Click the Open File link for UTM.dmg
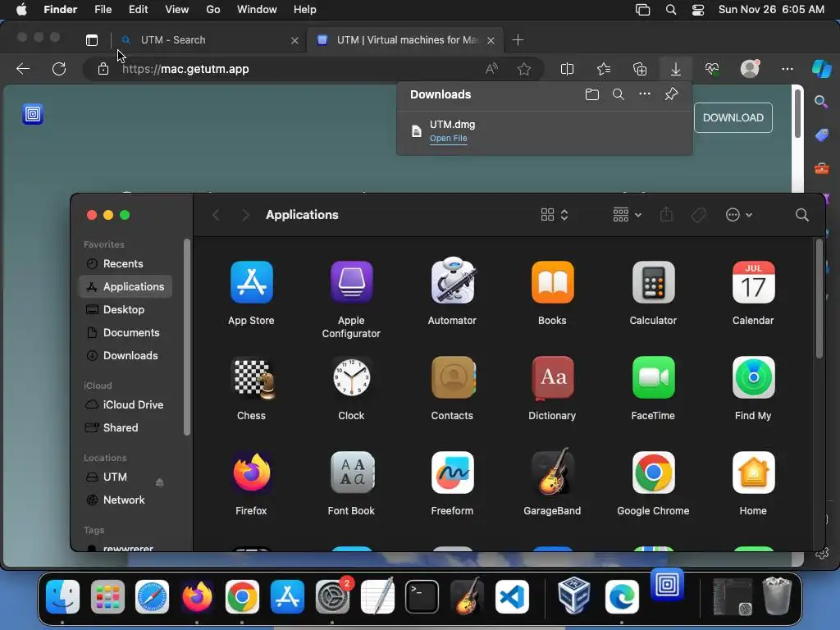 point(449,138)
